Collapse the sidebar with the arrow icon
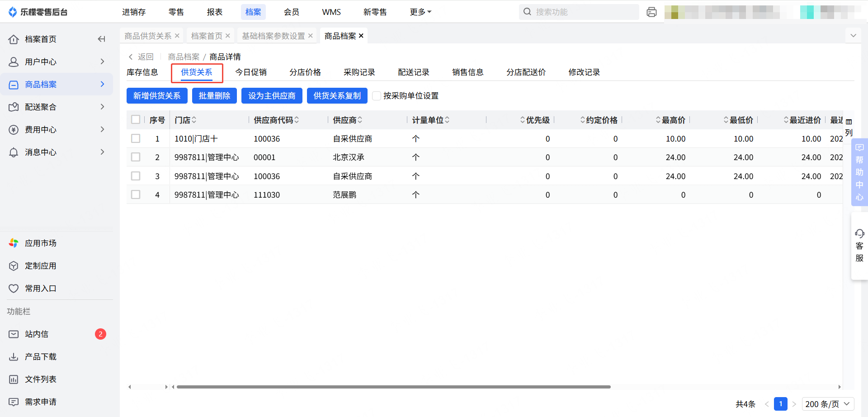The image size is (868, 417). tap(101, 39)
